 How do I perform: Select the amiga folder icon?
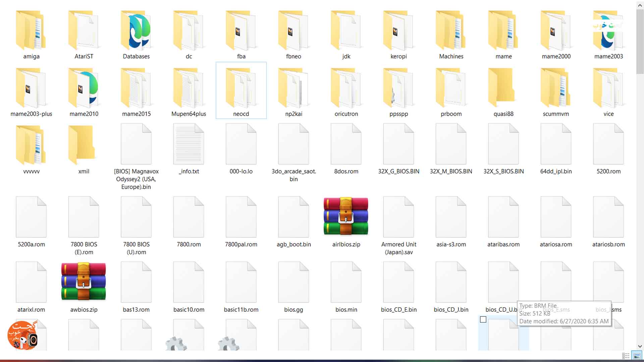tap(31, 30)
